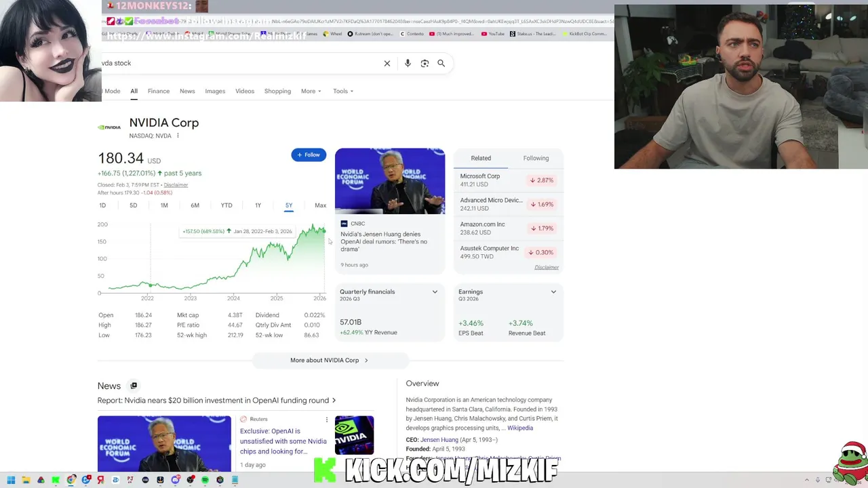Select the 6M chart range
The height and width of the screenshot is (488, 868).
point(195,205)
